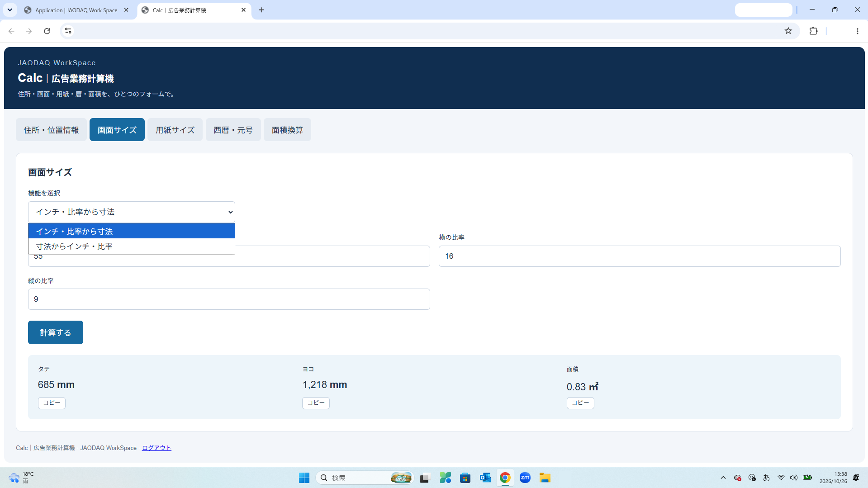Open the 西暦・元号 tab
The height and width of the screenshot is (488, 868).
tap(233, 130)
